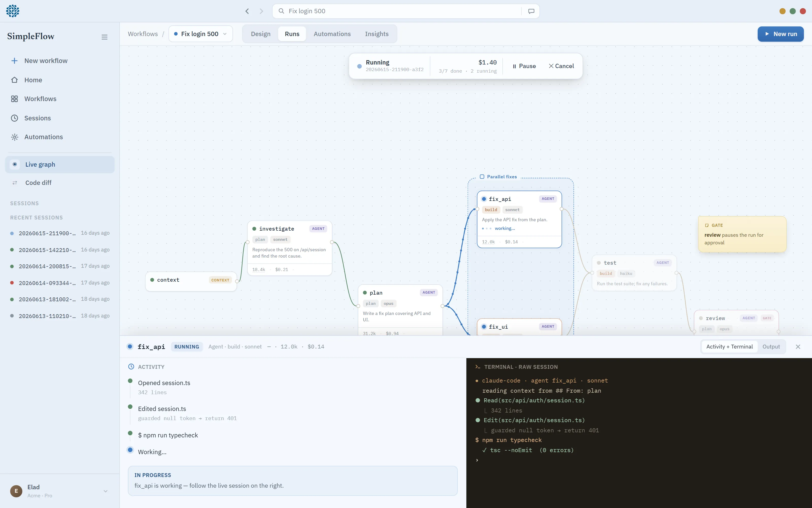Click the fix_api blue status dot in panel header
The height and width of the screenshot is (508, 812).
pos(130,346)
